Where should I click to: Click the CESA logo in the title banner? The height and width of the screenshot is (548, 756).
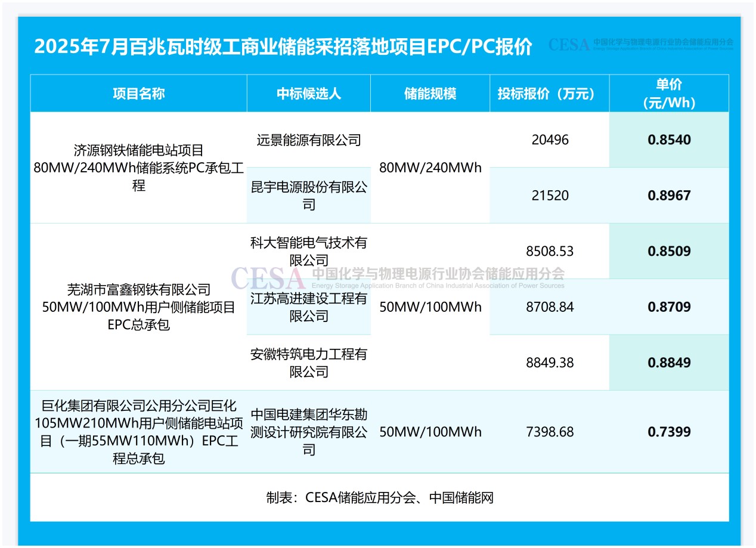(x=640, y=44)
